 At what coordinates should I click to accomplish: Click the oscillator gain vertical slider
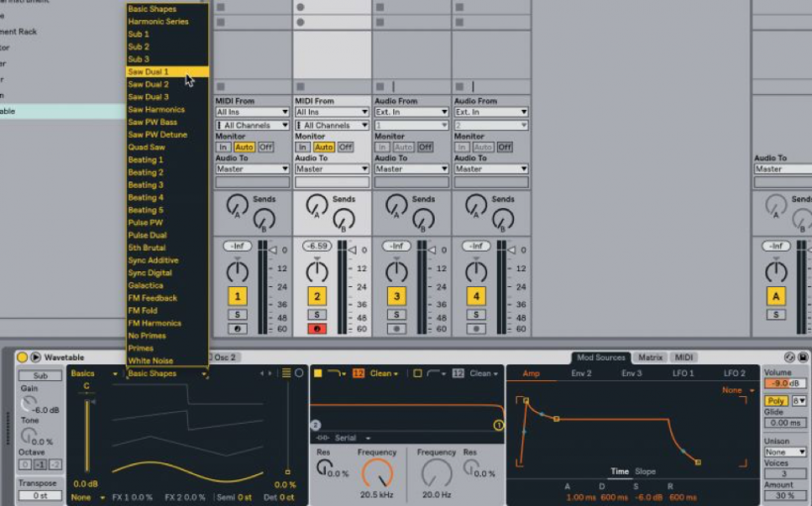click(86, 435)
